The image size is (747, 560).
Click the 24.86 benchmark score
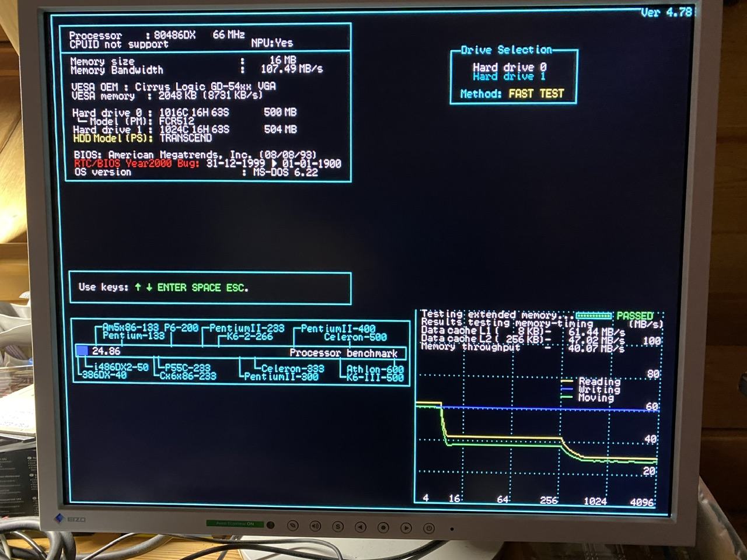[106, 351]
